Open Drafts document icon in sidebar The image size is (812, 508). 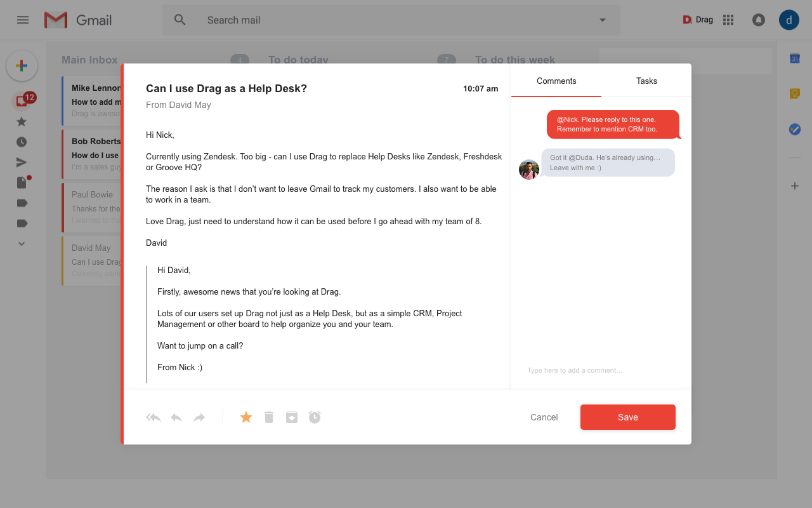click(22, 182)
